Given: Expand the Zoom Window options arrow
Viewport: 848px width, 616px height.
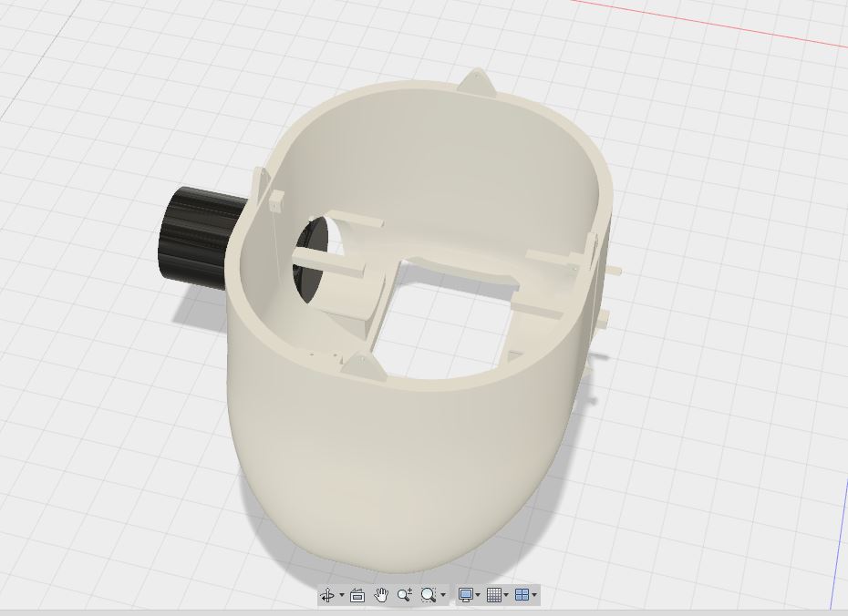Looking at the screenshot, I should [443, 595].
